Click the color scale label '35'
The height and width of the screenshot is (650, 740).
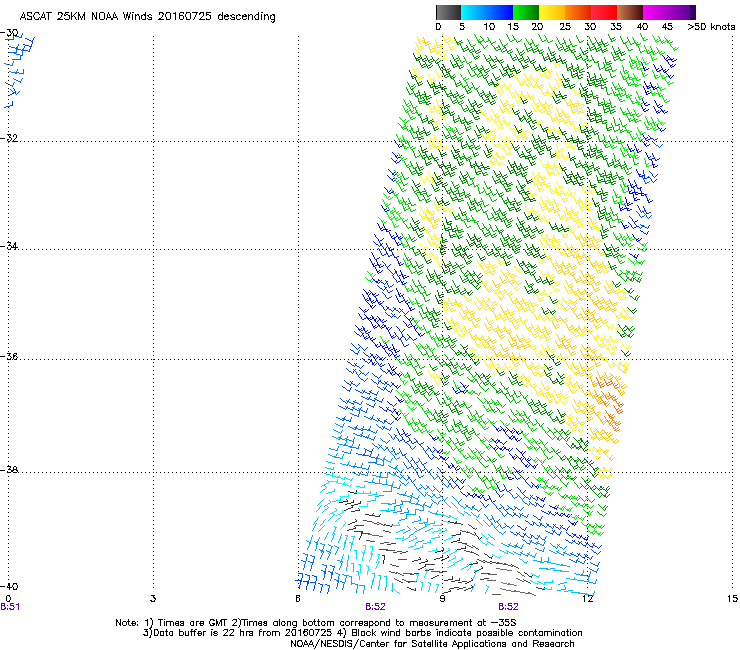pyautogui.click(x=616, y=27)
